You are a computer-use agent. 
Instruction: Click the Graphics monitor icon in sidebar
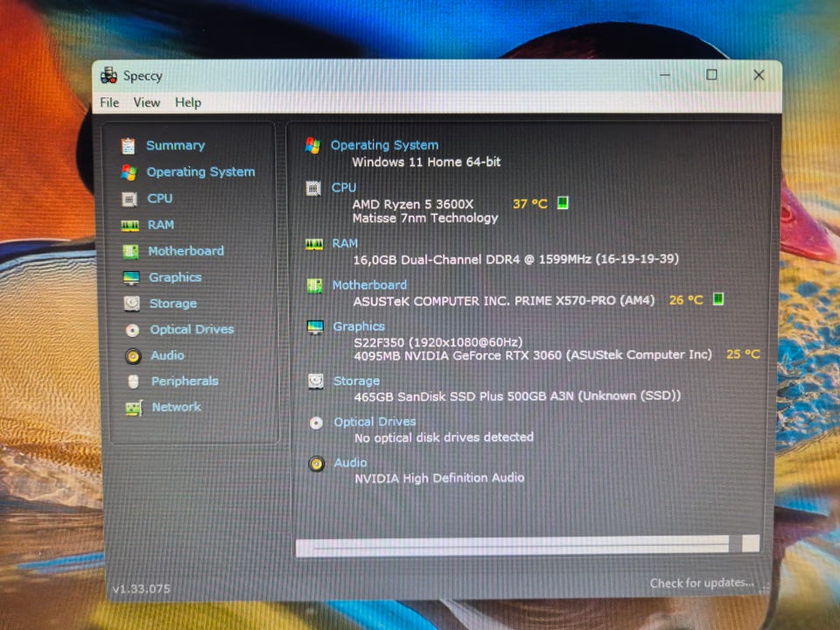(x=130, y=277)
